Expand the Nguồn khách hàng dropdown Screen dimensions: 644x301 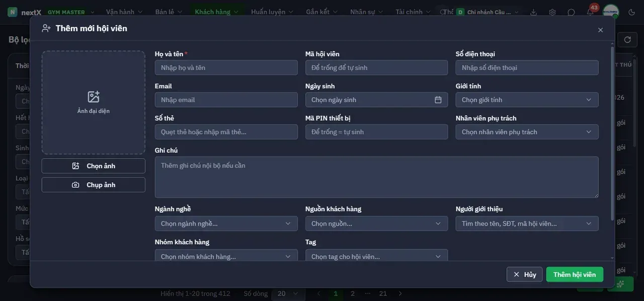click(377, 223)
